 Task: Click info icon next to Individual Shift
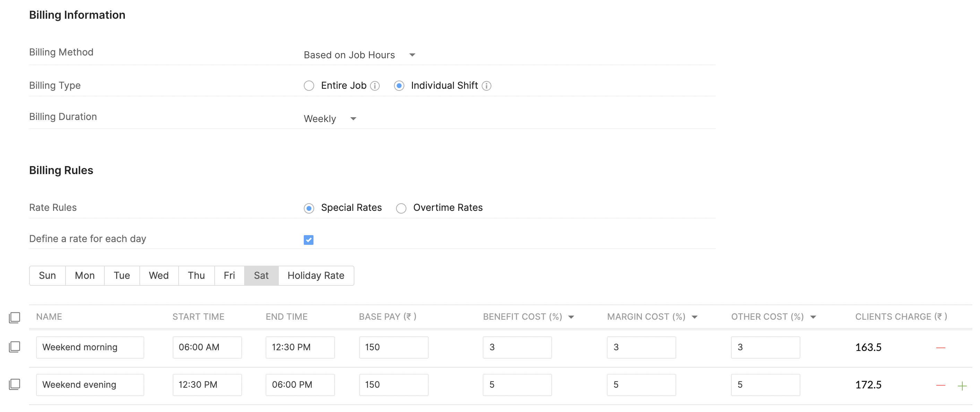[x=487, y=86]
